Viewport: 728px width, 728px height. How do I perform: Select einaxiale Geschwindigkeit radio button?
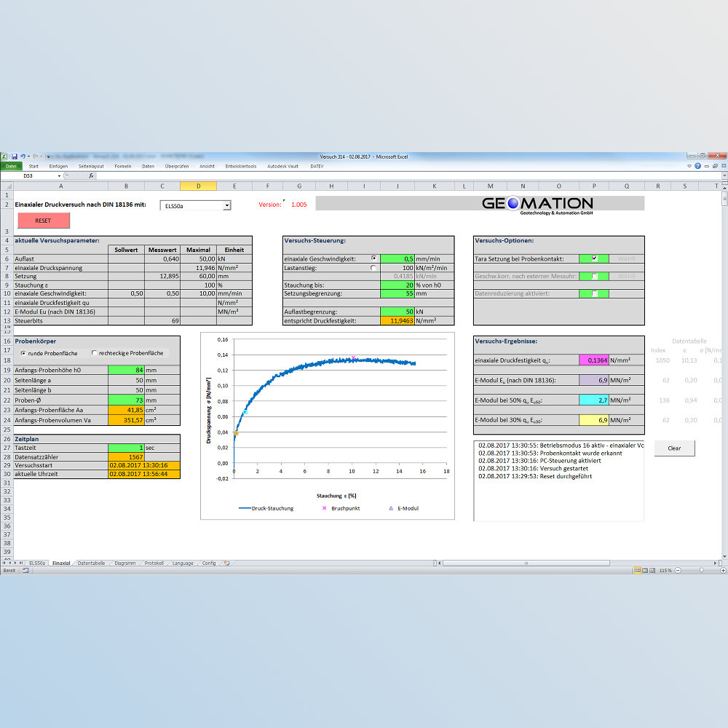[373, 258]
